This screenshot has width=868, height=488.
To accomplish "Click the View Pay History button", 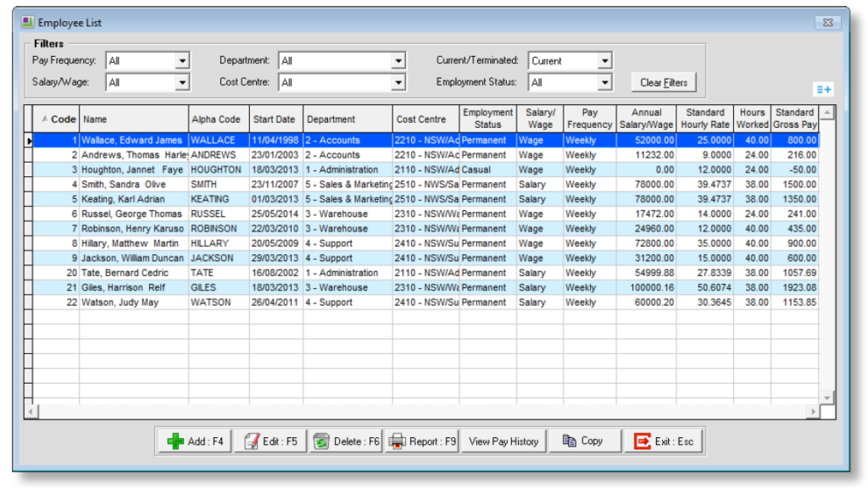I will click(502, 440).
